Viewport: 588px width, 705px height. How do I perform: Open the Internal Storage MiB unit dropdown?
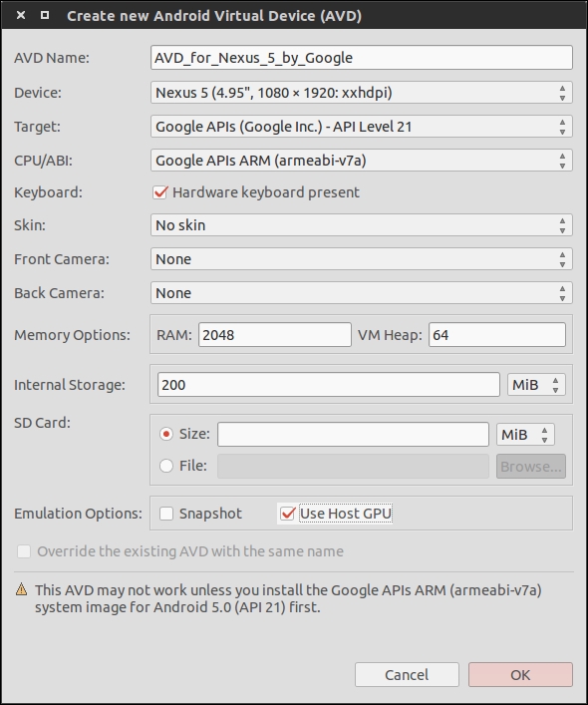pyautogui.click(x=536, y=385)
